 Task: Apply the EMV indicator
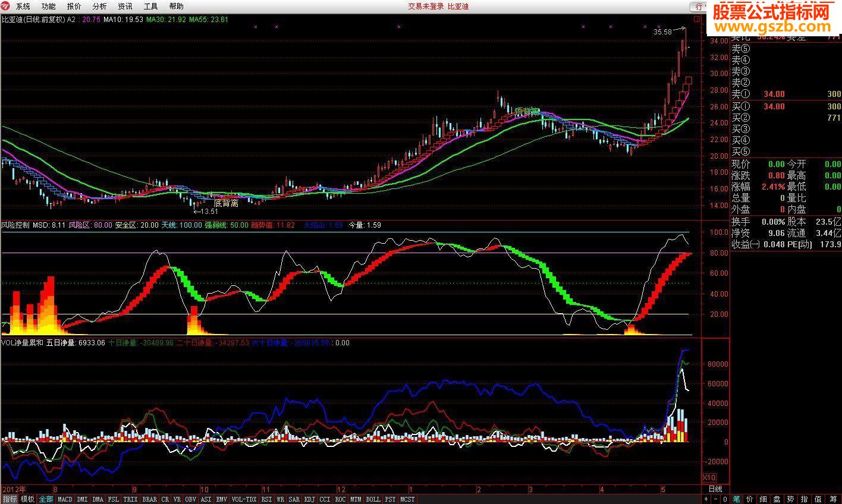[x=222, y=499]
